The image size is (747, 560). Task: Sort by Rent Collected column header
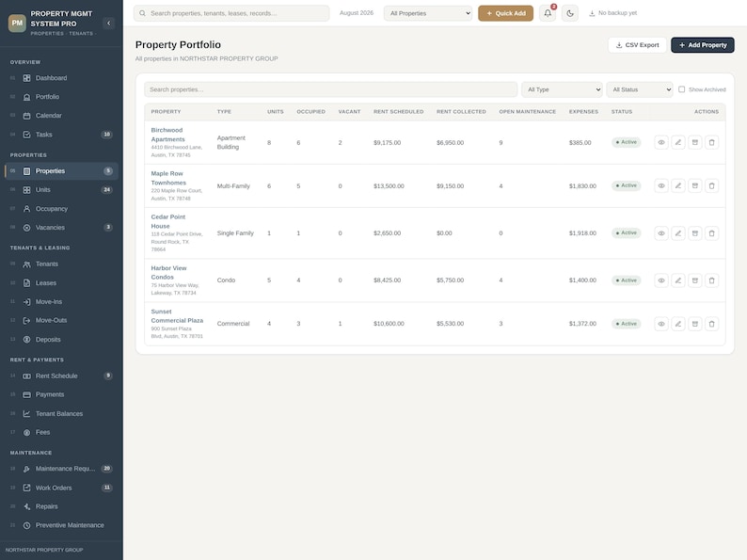(461, 111)
